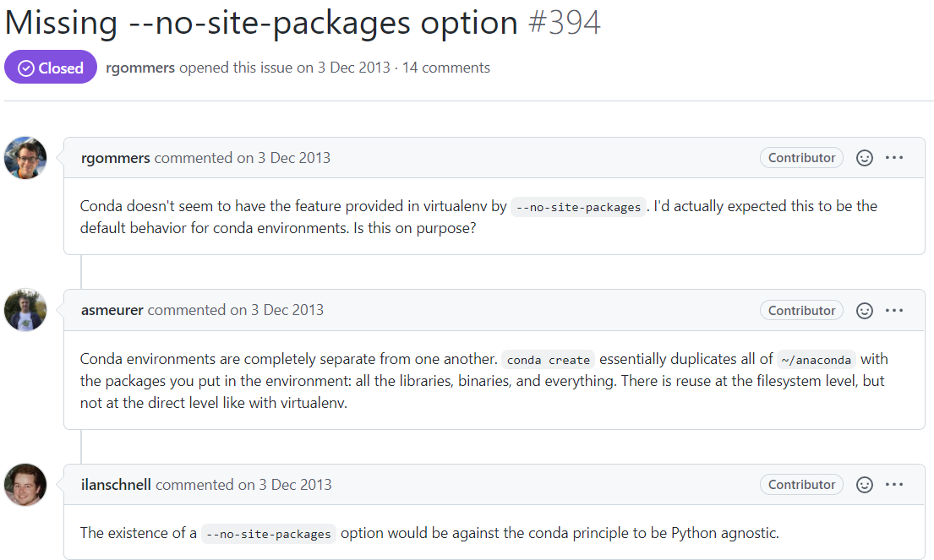The image size is (934, 560).
Task: Click the issue title text
Action: pos(261,23)
